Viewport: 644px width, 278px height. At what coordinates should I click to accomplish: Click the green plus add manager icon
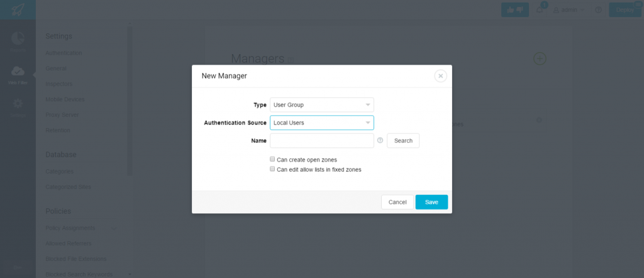click(x=540, y=58)
